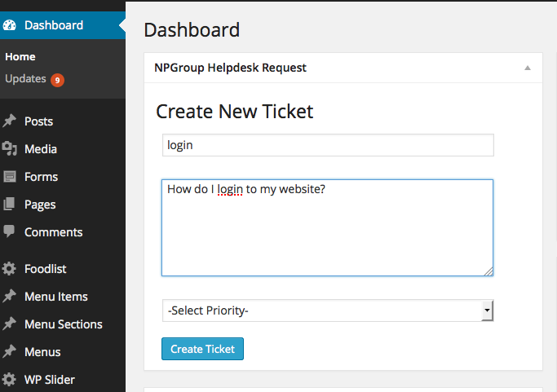
Task: Click the Posts pin icon
Action: [x=10, y=121]
